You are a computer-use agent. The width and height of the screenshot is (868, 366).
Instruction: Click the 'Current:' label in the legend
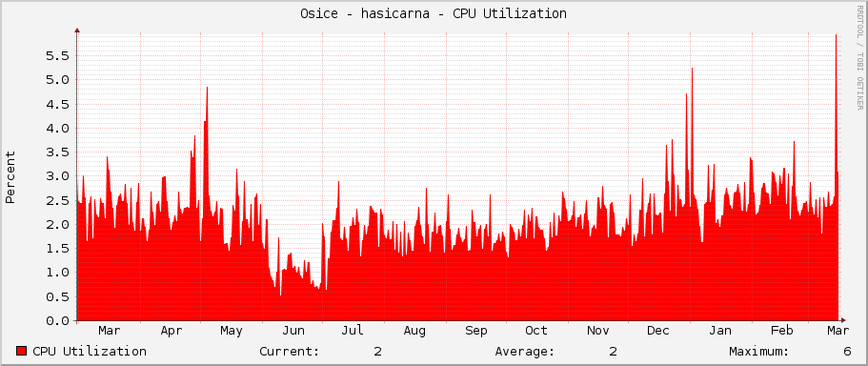pos(289,351)
